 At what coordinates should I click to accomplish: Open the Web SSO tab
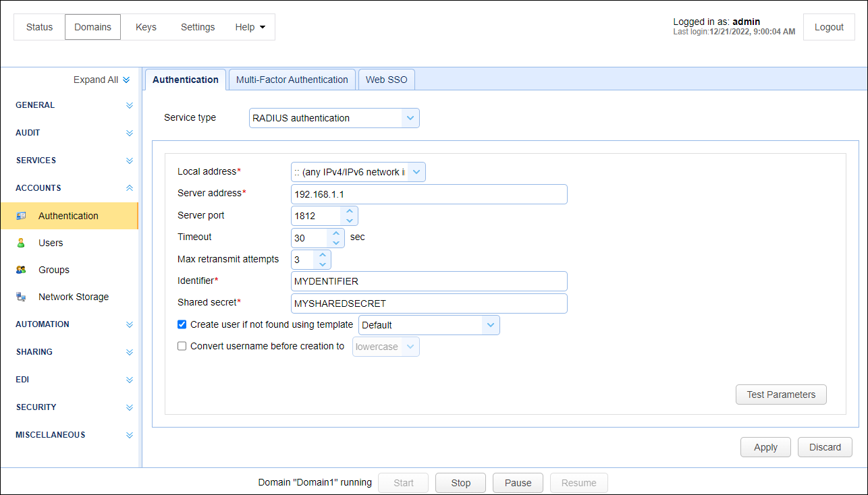coord(386,80)
